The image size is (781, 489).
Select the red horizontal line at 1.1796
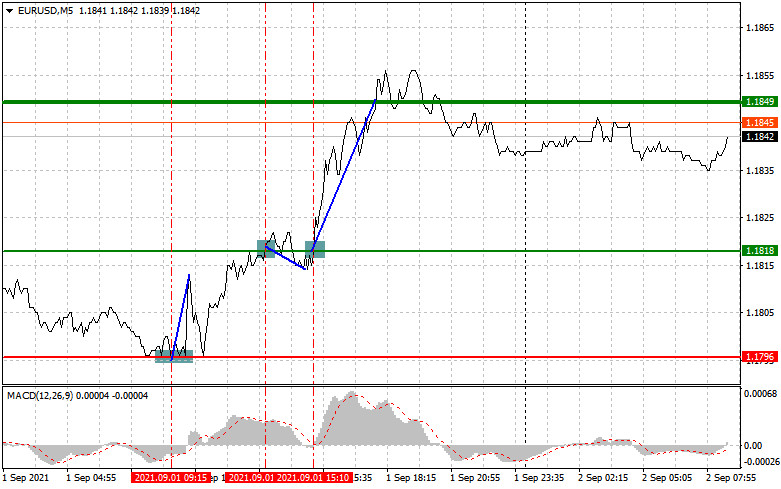pyautogui.click(x=450, y=356)
